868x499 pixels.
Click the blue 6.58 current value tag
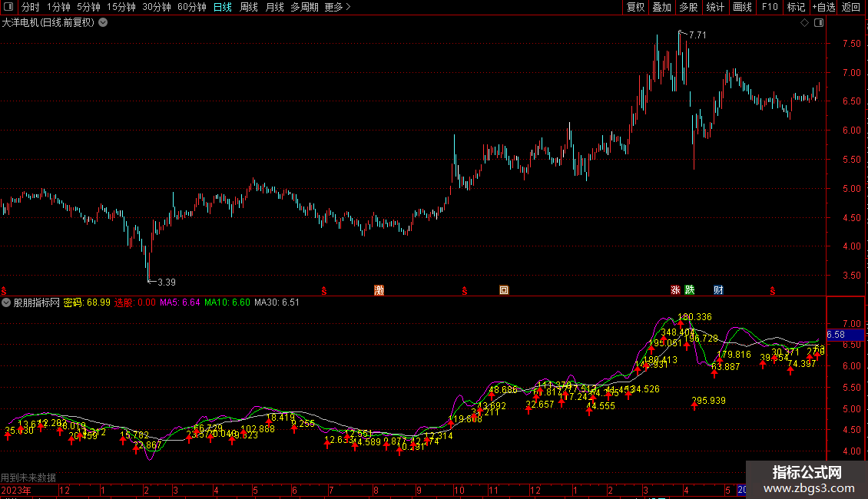click(845, 335)
